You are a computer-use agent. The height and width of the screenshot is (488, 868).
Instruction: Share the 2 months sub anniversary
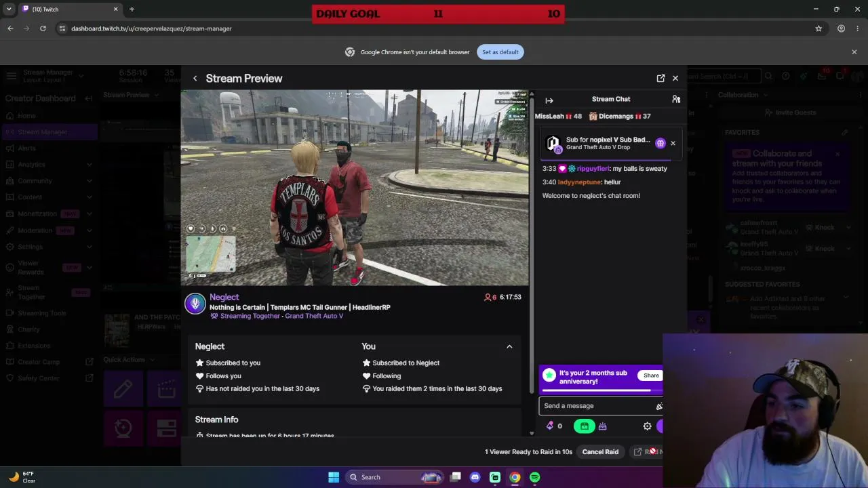click(x=651, y=375)
